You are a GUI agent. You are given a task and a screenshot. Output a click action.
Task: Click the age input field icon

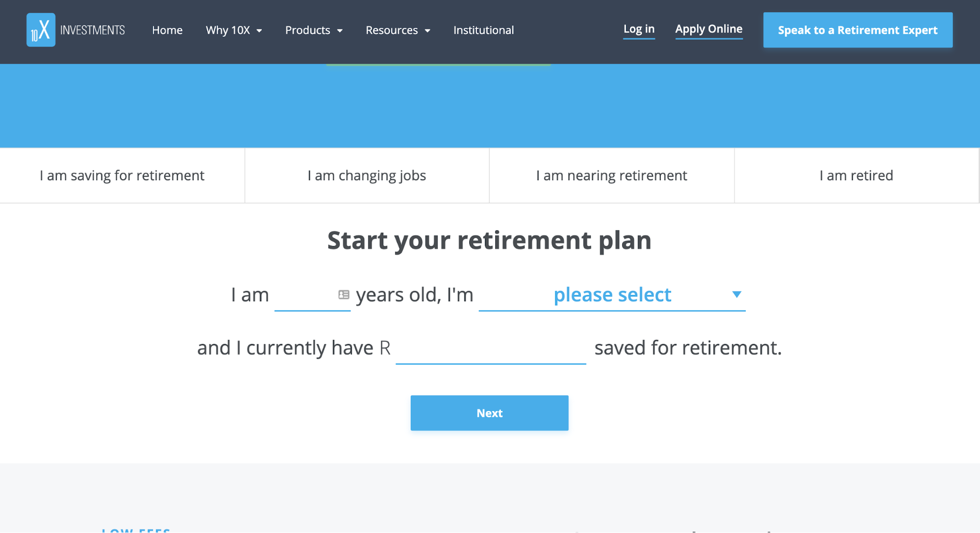pyautogui.click(x=344, y=293)
